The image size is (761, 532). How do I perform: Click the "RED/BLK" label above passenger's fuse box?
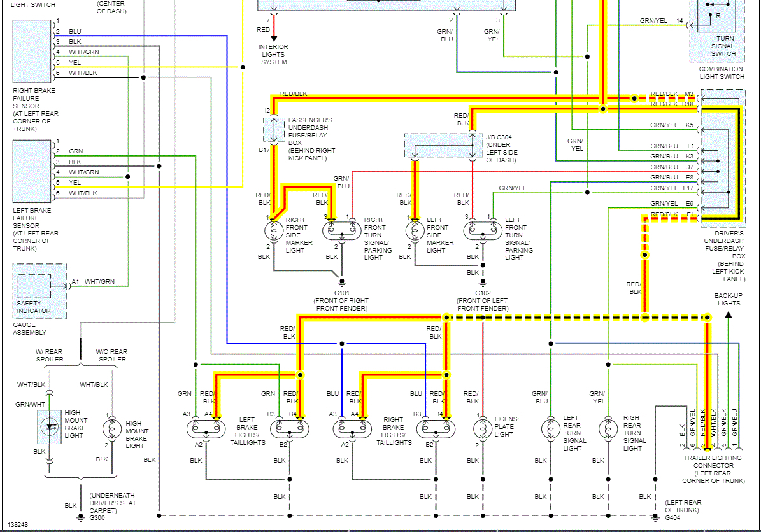coord(294,94)
